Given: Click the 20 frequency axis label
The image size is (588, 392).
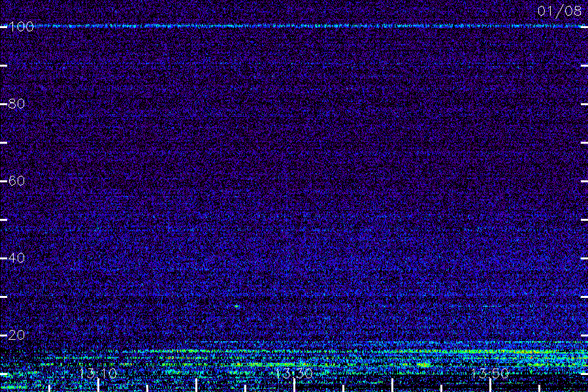Looking at the screenshot, I should 16,335.
